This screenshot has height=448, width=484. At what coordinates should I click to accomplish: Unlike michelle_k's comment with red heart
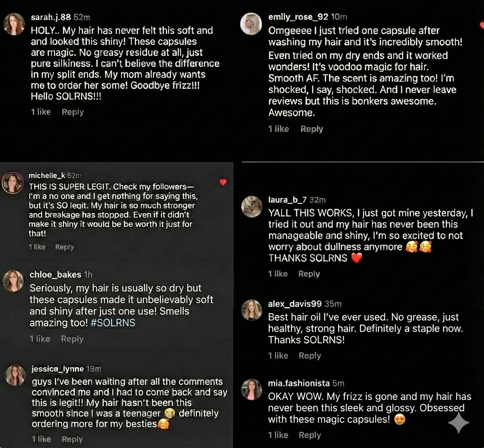point(223,182)
